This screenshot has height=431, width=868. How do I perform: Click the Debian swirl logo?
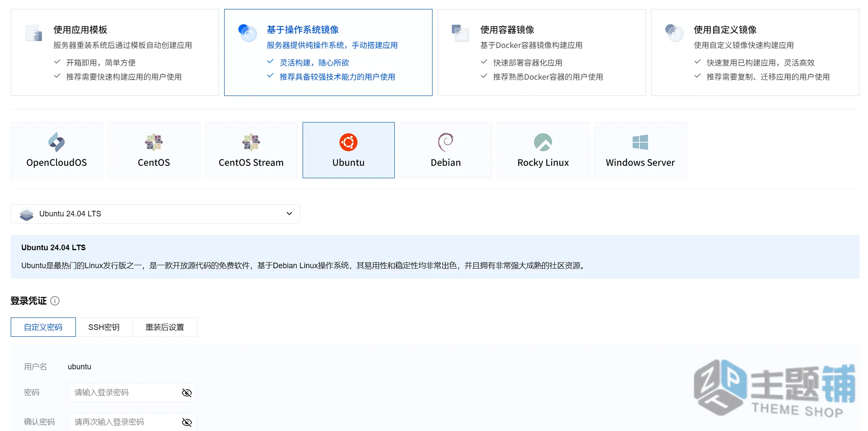tap(446, 142)
